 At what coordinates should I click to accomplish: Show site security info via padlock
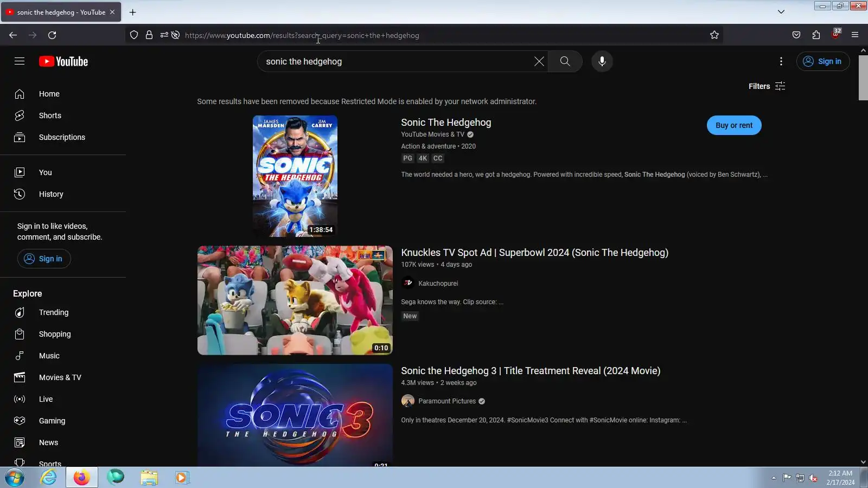coord(149,35)
